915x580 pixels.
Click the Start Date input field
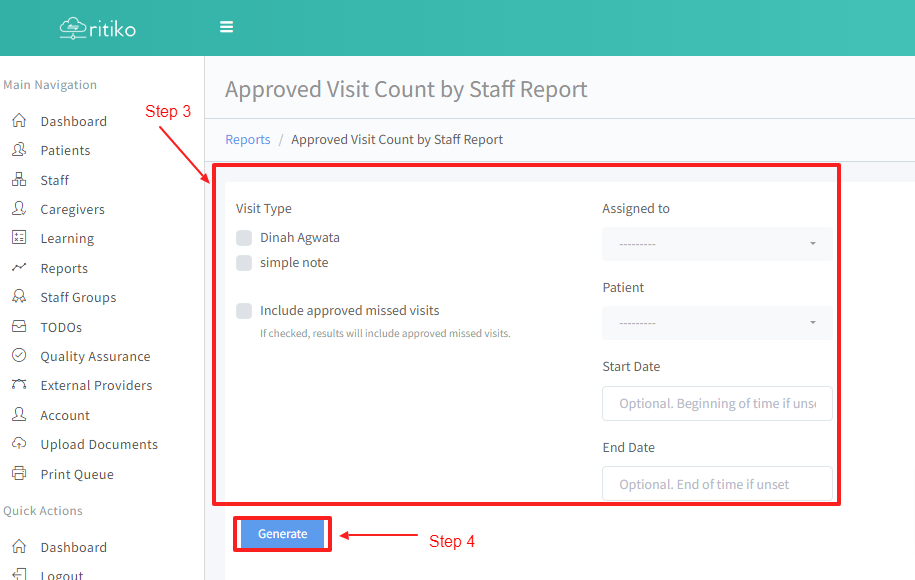pyautogui.click(x=717, y=404)
